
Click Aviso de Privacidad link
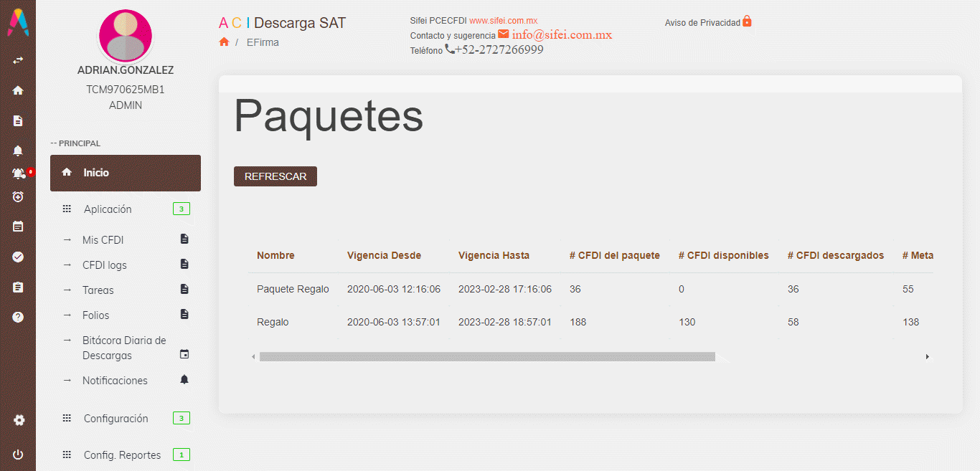coord(702,23)
